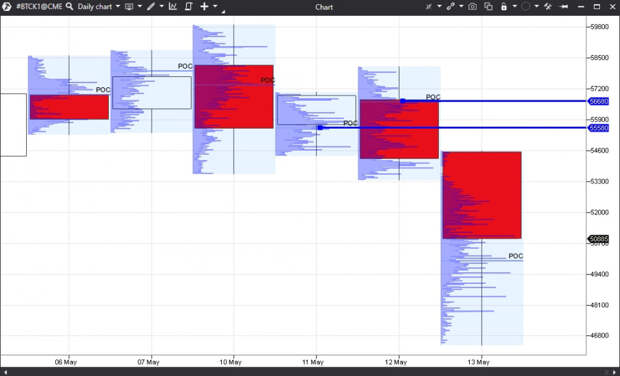The height and width of the screenshot is (376, 620).
Task: Click the crosshair plus cursor icon
Action: [x=204, y=6]
